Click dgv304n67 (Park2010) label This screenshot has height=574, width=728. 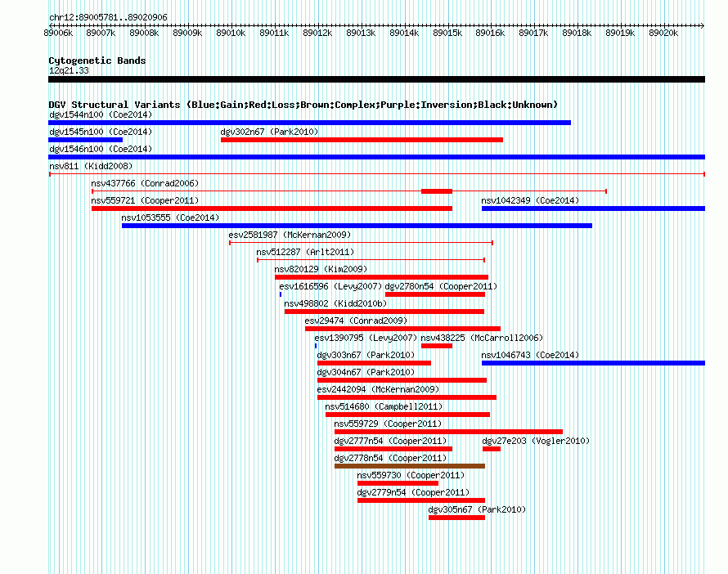point(366,372)
